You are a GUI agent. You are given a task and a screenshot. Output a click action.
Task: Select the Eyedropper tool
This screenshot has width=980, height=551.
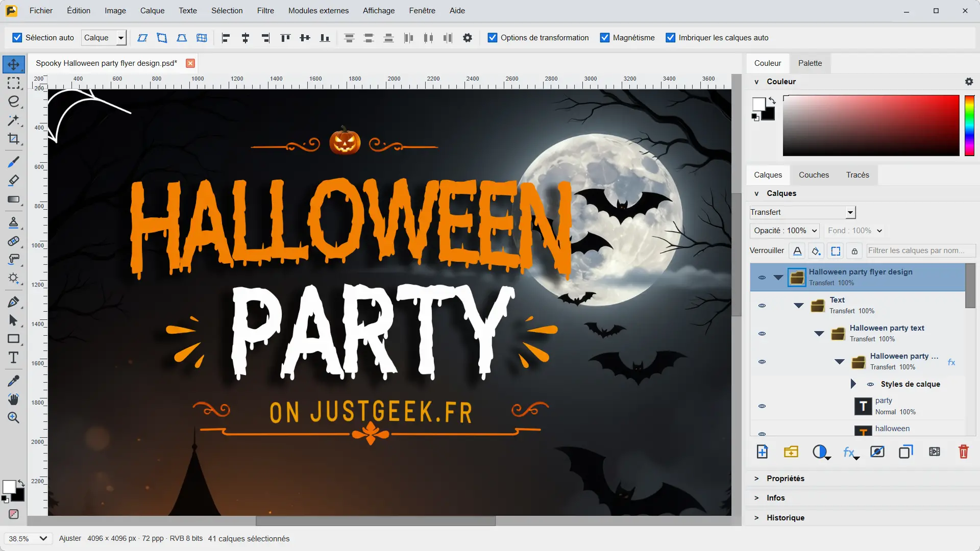pyautogui.click(x=14, y=381)
